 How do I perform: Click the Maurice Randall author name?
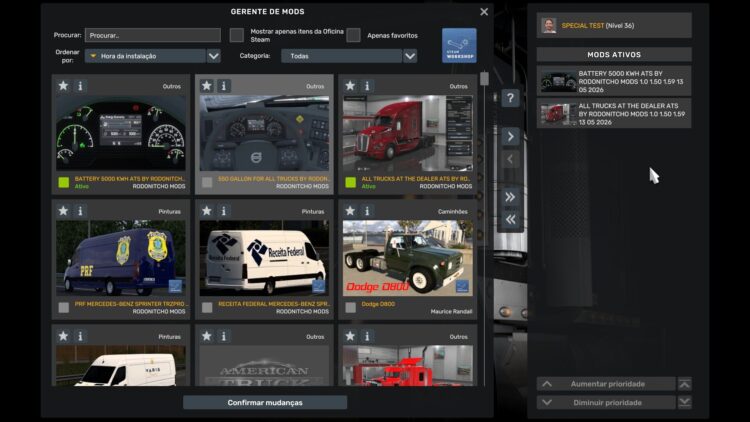coord(451,311)
